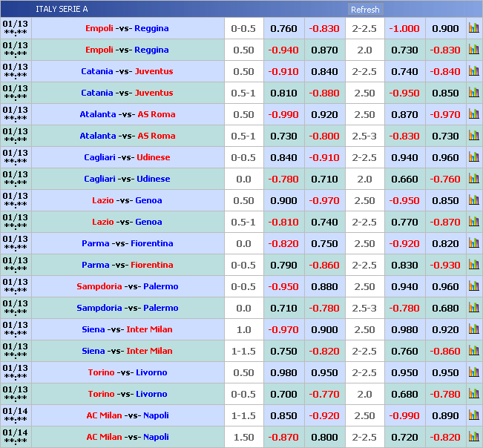Pick -1.000 over odds in first Empoli-Reggina row
Screen dimensions: 483x448
click(404, 29)
